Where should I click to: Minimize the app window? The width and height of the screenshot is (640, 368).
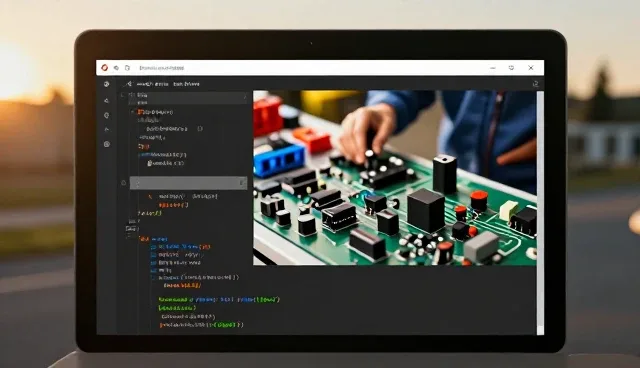pos(493,68)
